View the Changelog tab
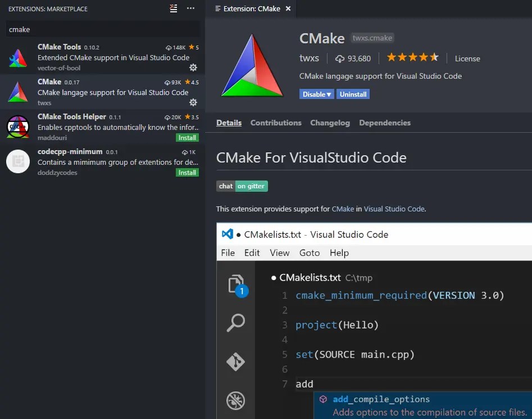 coord(330,123)
